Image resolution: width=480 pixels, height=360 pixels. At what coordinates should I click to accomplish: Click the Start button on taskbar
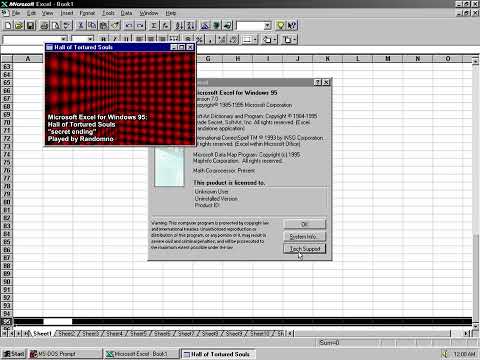[14, 354]
